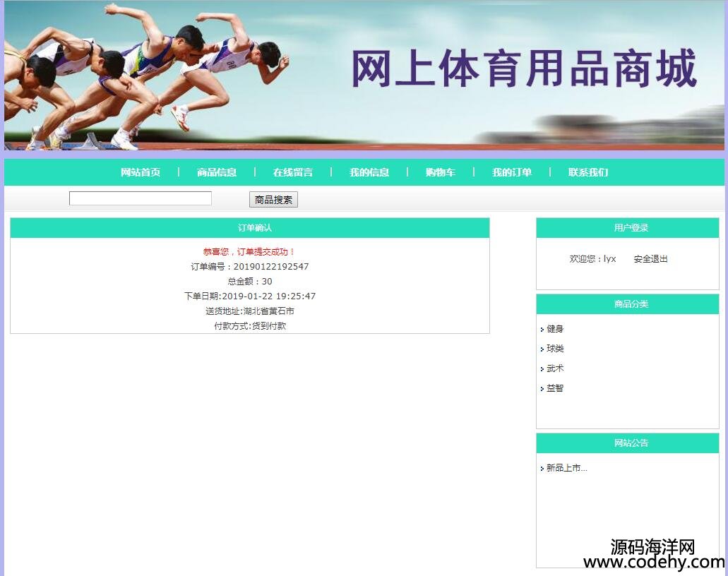Viewport: 728px width, 576px height.
Task: Open the 在线留言 page
Action: tap(293, 172)
